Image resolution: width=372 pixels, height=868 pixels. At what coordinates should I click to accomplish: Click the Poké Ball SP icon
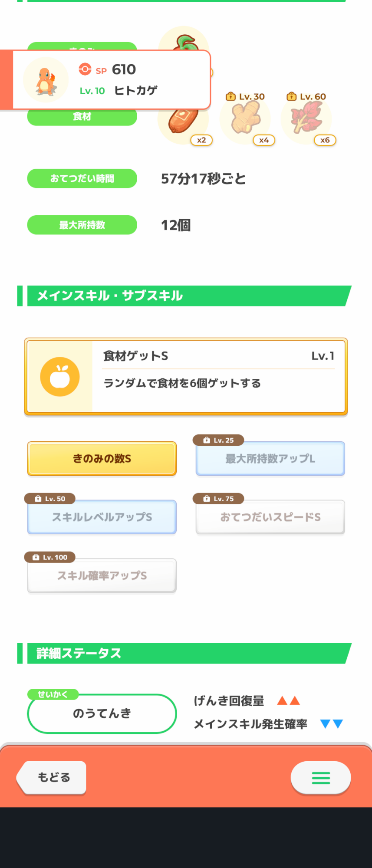[85, 69]
